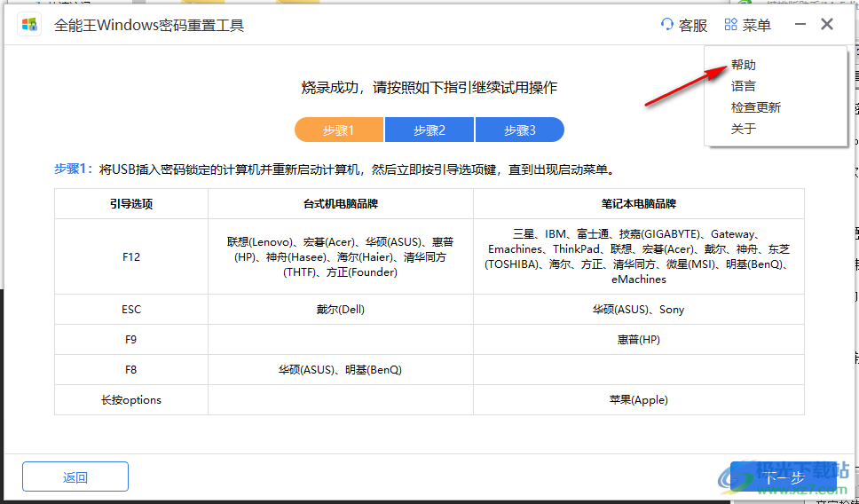The height and width of the screenshot is (504, 859).
Task: Click the 烧录成功 heading text
Action: [429, 88]
